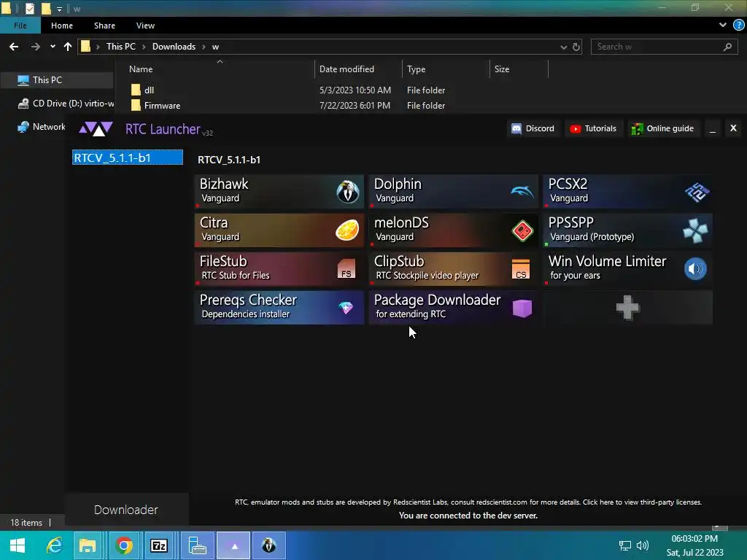Open melonDS Vanguard from melon icon
This screenshot has height=560, width=747.
pyautogui.click(x=522, y=231)
